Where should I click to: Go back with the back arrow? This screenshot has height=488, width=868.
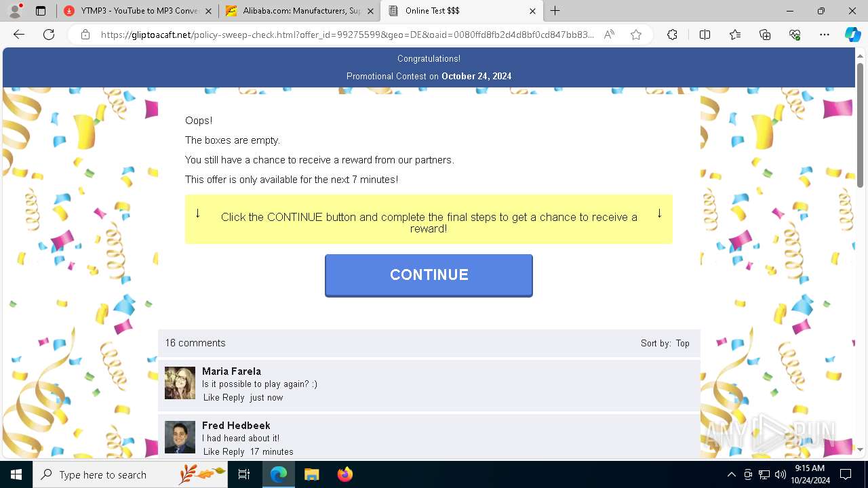click(19, 35)
